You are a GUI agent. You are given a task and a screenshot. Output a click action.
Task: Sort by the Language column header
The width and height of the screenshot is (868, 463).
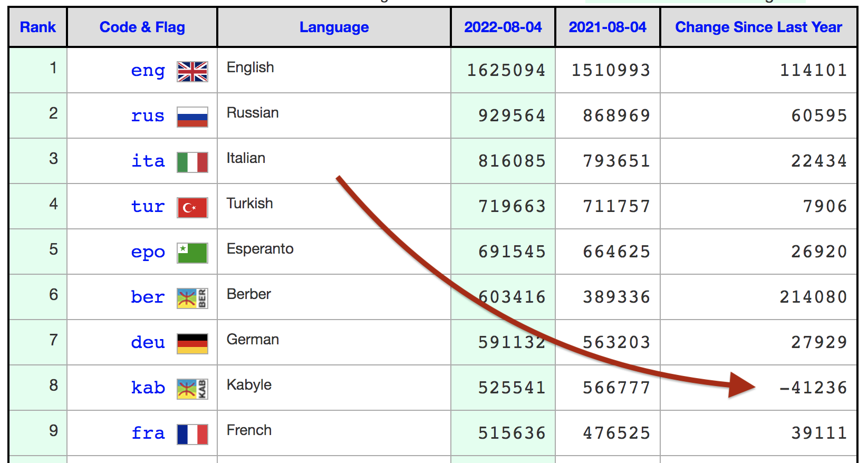(x=334, y=27)
